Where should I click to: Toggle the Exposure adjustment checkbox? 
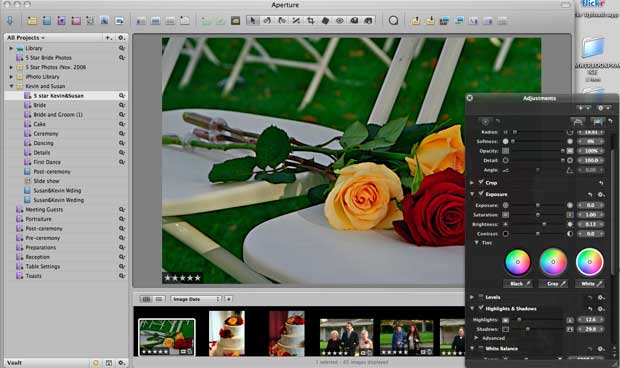(x=481, y=193)
